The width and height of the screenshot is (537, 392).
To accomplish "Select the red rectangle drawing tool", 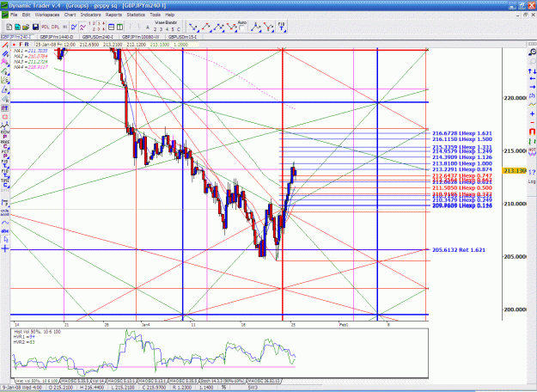I will tap(5, 117).
